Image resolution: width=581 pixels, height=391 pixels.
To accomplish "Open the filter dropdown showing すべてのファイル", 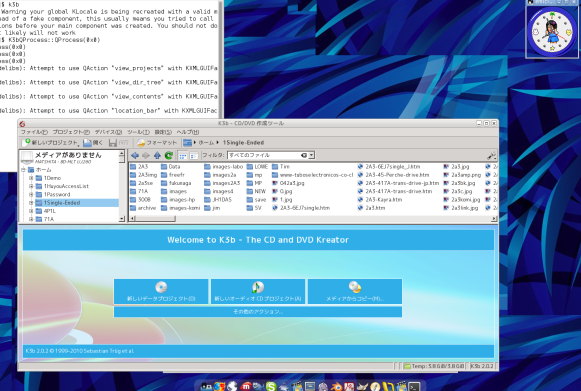I will click(312, 155).
